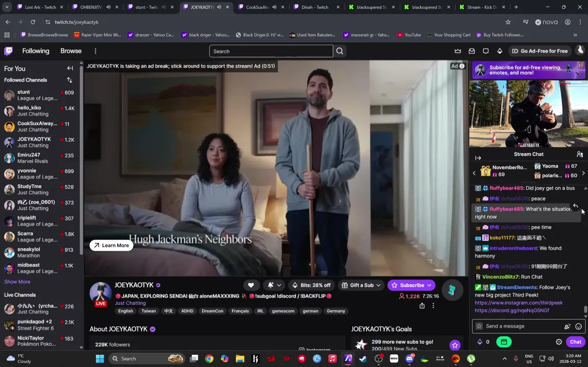This screenshot has width=588, height=367.
Task: Mute the CookSuxAlways tab audio
Action: (x=274, y=7)
